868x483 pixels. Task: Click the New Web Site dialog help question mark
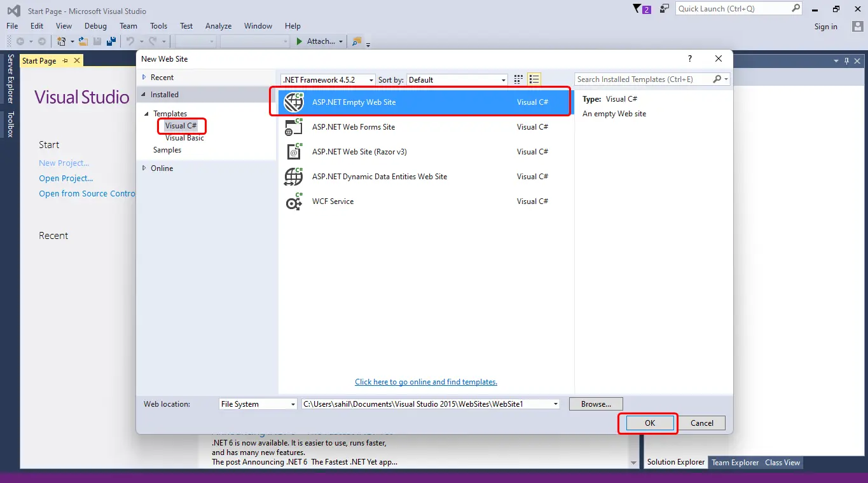(690, 58)
